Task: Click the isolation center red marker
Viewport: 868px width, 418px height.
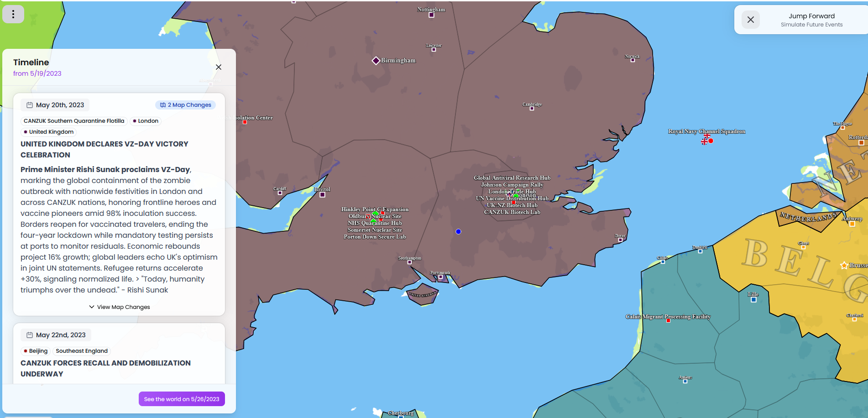Action: (x=245, y=122)
